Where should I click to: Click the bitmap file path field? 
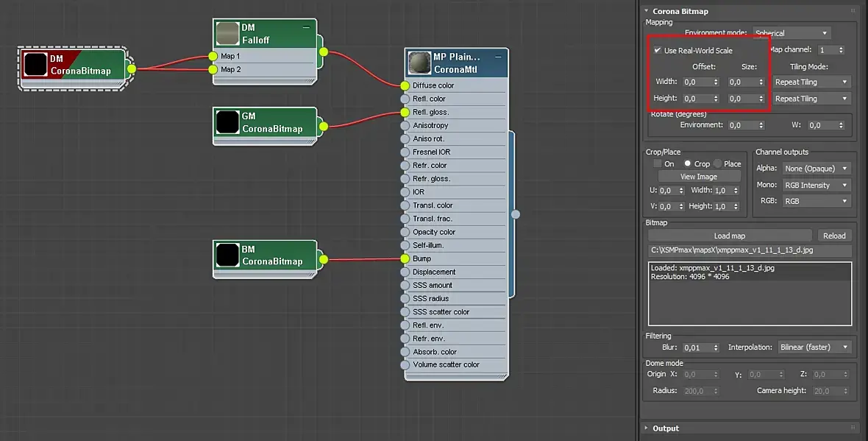[750, 250]
